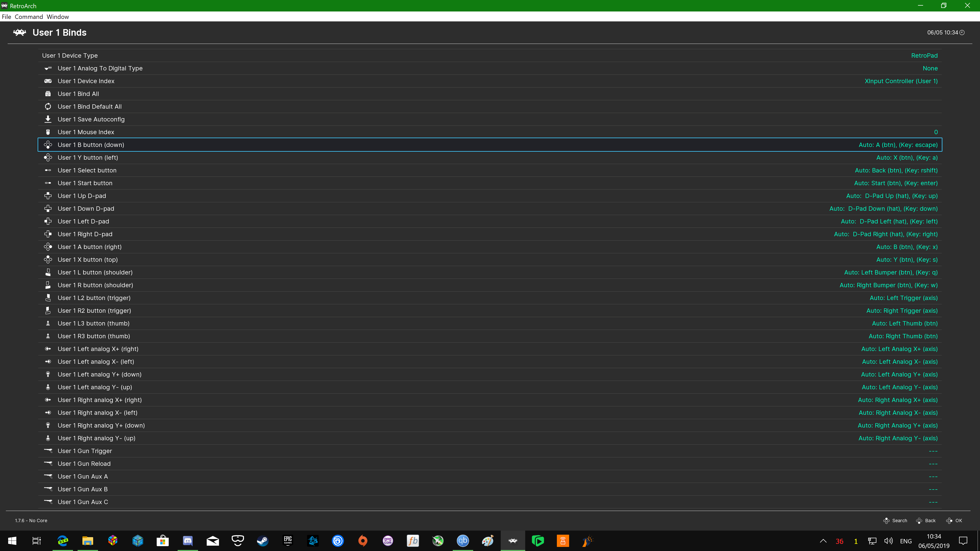Click the 'Auto: X (btn), (Key: a)' binding
980x551 pixels.
click(907, 157)
